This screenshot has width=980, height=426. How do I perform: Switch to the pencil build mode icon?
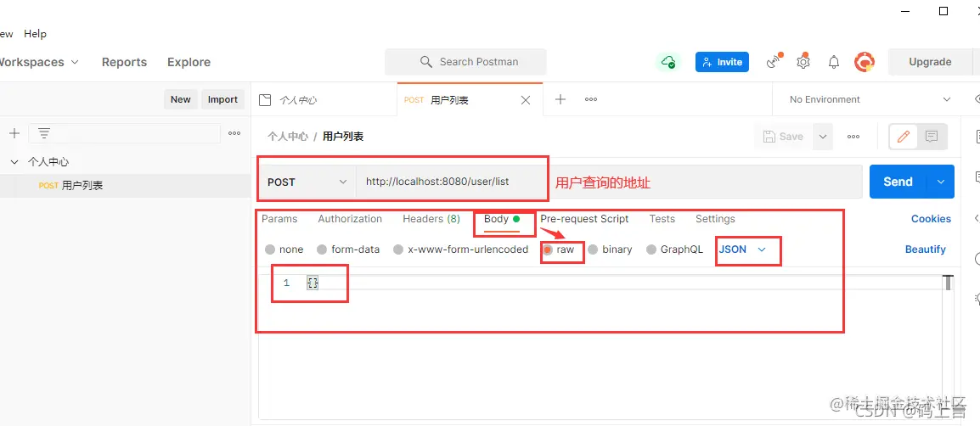pyautogui.click(x=903, y=137)
